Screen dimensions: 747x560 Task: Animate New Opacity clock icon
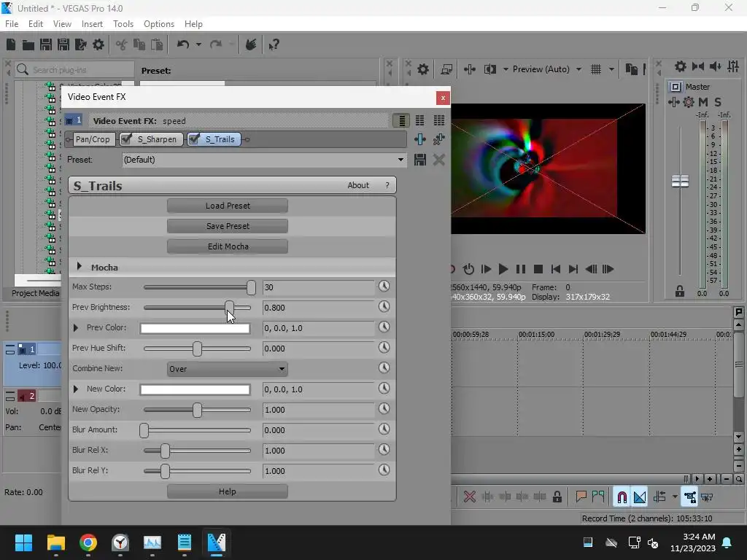pyautogui.click(x=384, y=408)
